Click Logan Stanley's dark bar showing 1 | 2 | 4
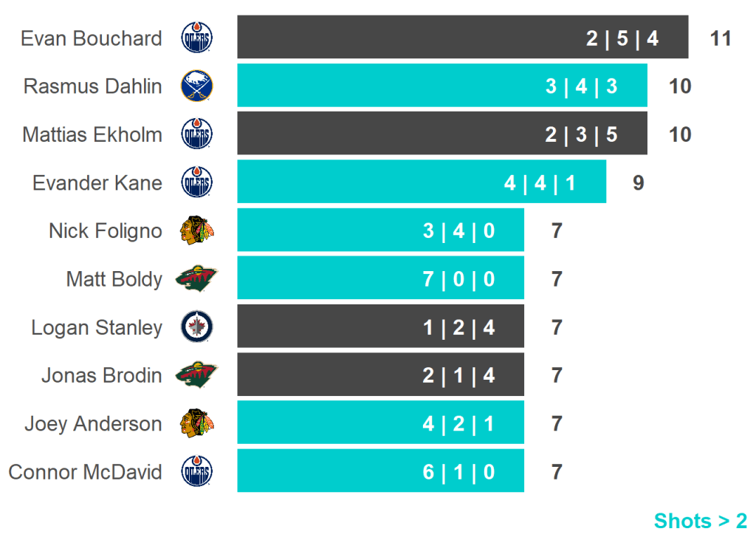This screenshot has height=540, width=756. [x=380, y=327]
